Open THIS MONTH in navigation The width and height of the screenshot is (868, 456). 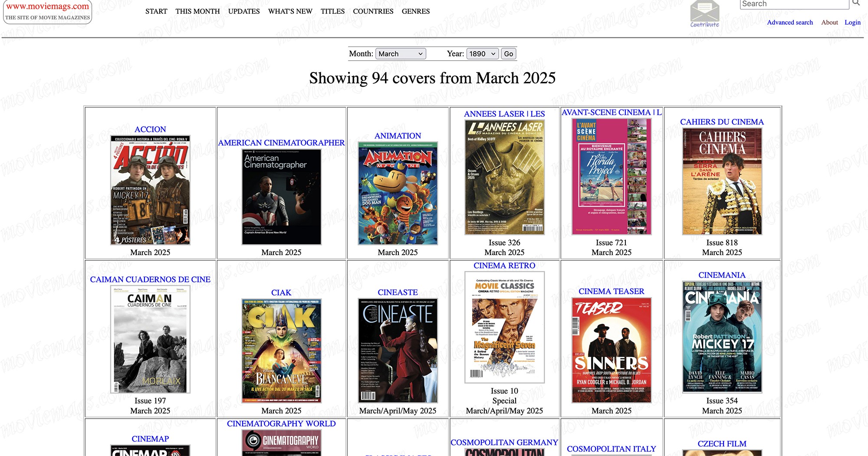click(x=197, y=11)
